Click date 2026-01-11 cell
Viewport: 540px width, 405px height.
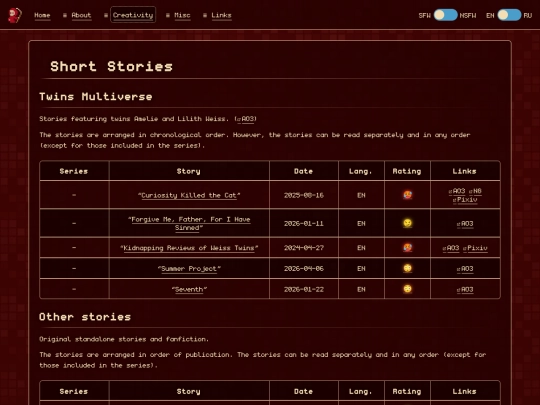tap(304, 224)
